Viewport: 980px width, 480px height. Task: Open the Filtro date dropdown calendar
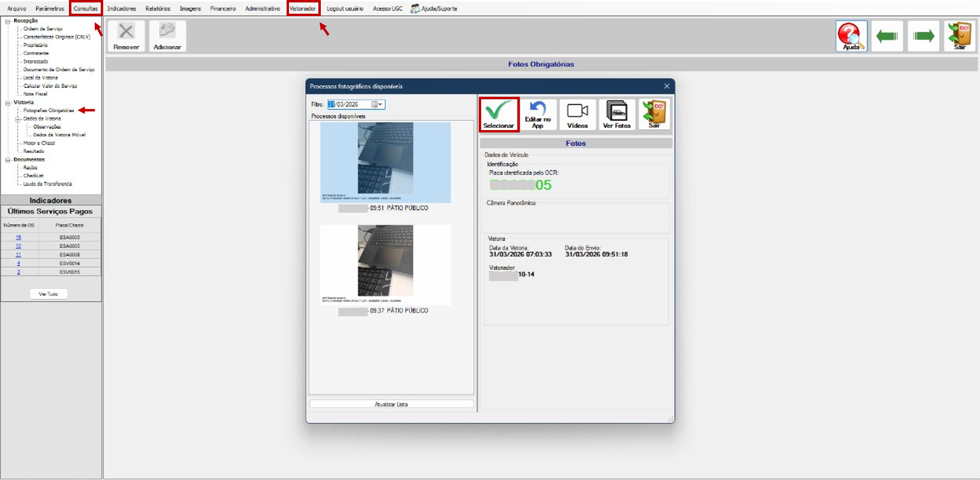coord(377,104)
